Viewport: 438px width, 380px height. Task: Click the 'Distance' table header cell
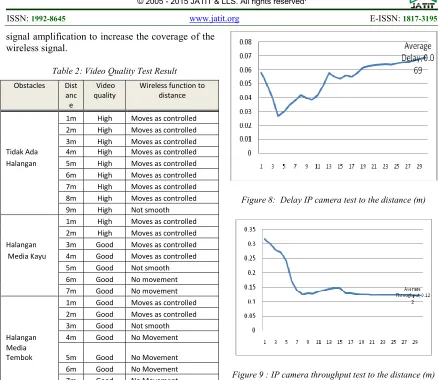click(x=71, y=95)
